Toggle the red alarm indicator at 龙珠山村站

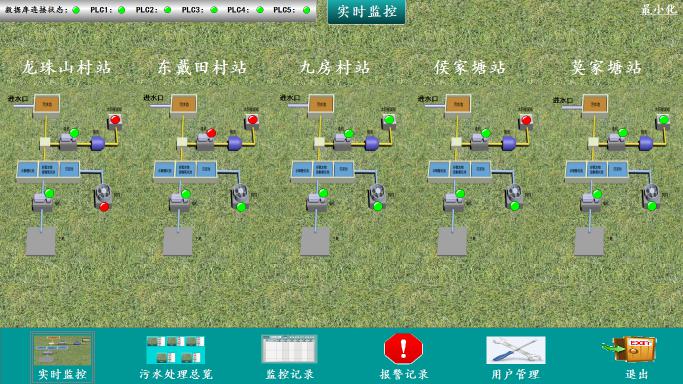tap(115, 119)
